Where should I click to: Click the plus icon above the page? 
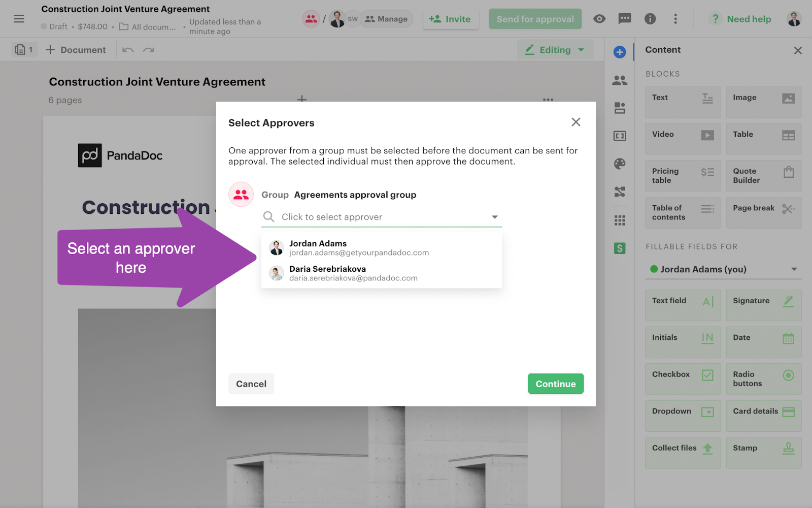(x=302, y=99)
